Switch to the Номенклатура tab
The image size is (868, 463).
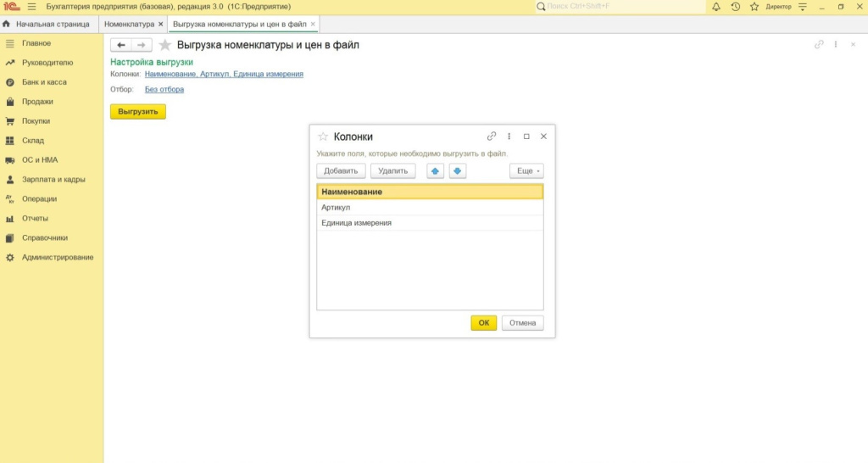[129, 25]
